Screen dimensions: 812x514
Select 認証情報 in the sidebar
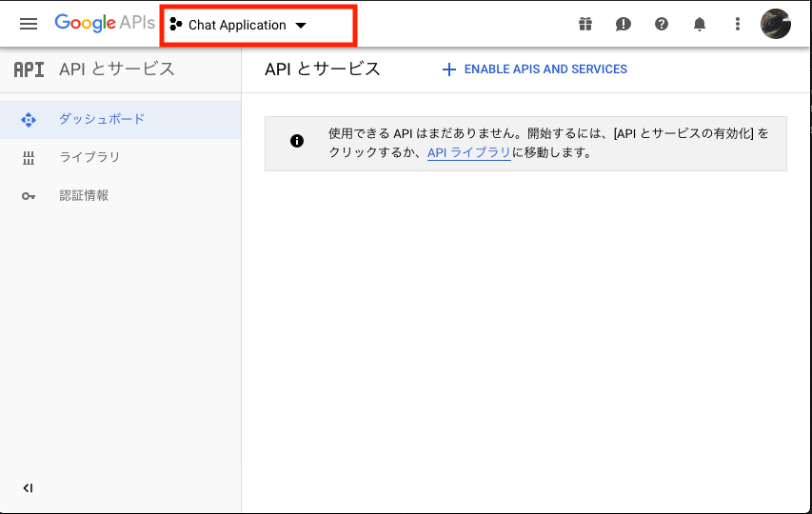[120, 196]
